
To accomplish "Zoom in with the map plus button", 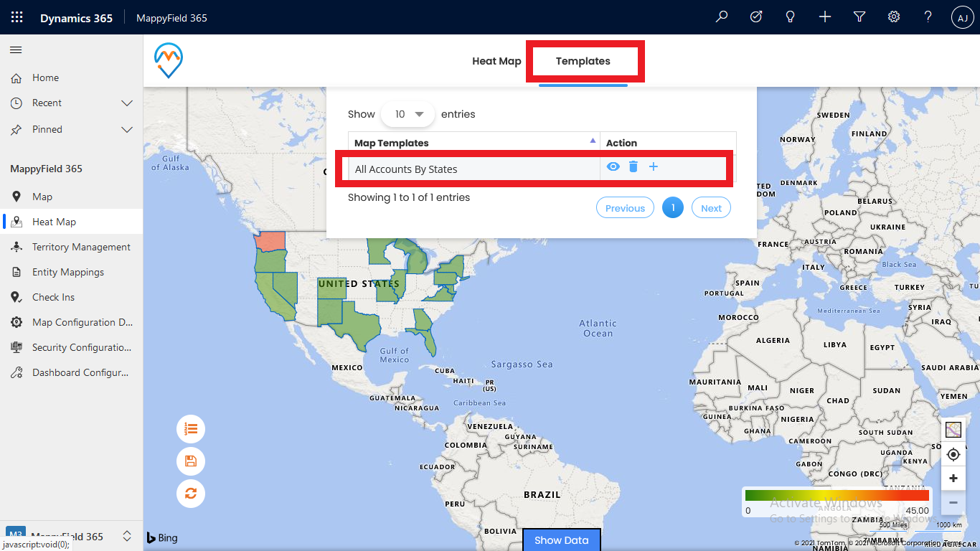I will tap(953, 479).
